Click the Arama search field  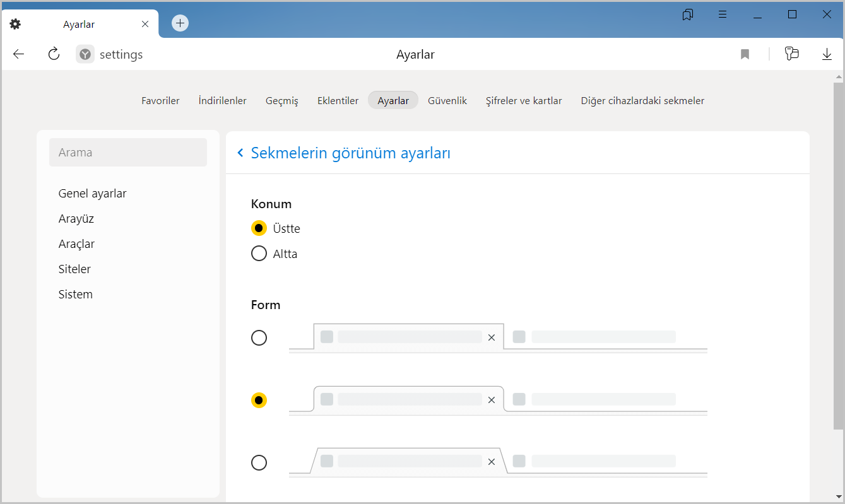coord(128,153)
